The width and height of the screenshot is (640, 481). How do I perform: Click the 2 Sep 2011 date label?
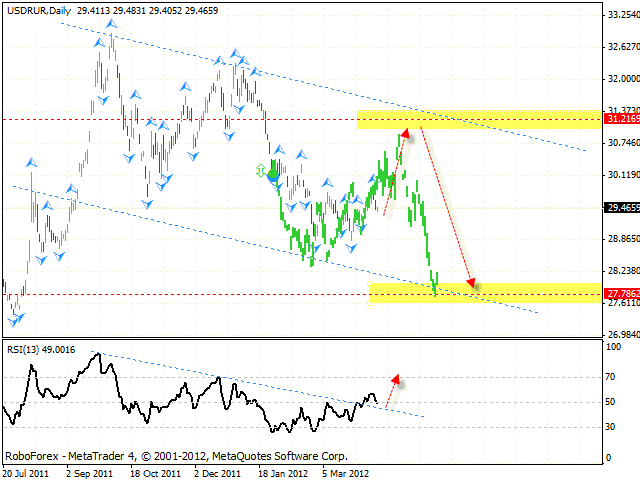coord(91,472)
